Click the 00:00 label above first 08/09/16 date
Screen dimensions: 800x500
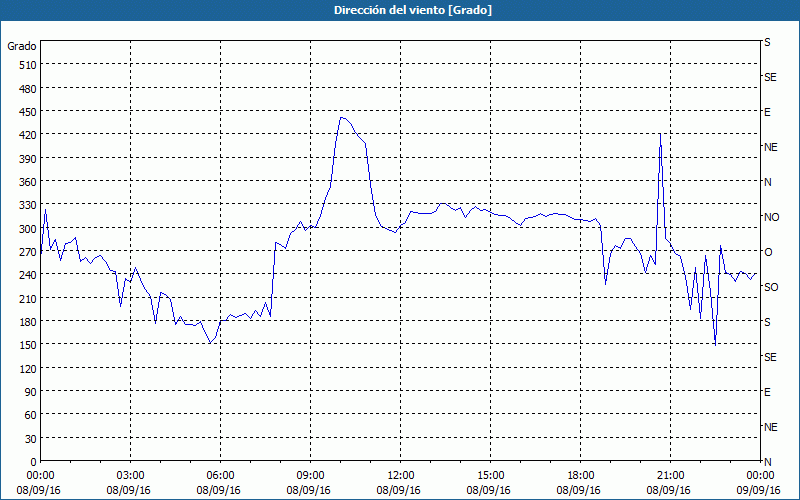(x=40, y=476)
